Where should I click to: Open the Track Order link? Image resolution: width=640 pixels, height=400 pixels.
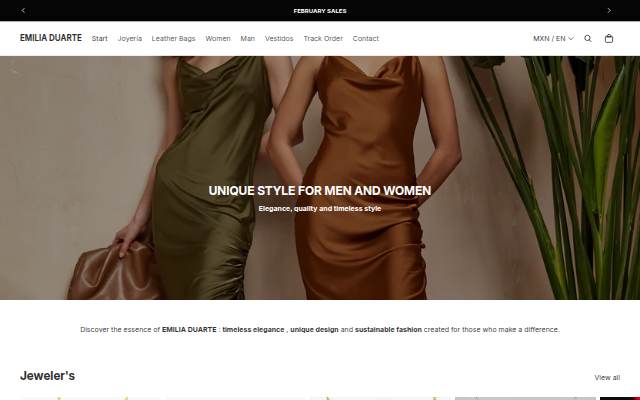(323, 38)
